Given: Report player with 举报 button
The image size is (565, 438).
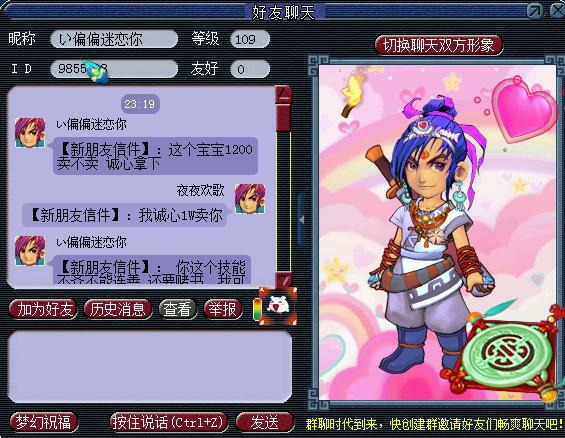Looking at the screenshot, I should (x=223, y=309).
